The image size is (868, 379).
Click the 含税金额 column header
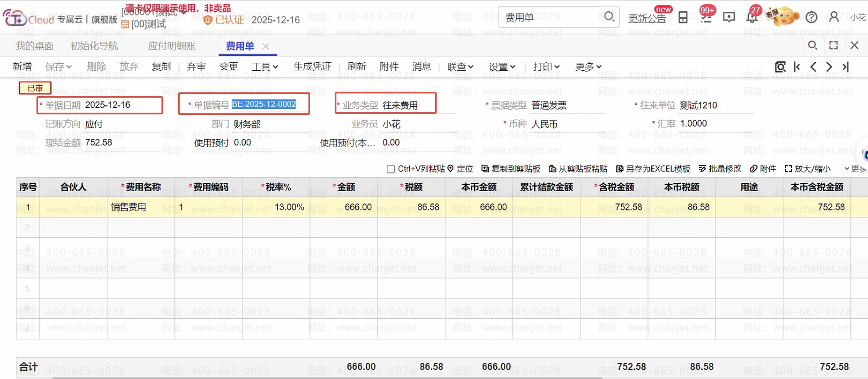(614, 187)
